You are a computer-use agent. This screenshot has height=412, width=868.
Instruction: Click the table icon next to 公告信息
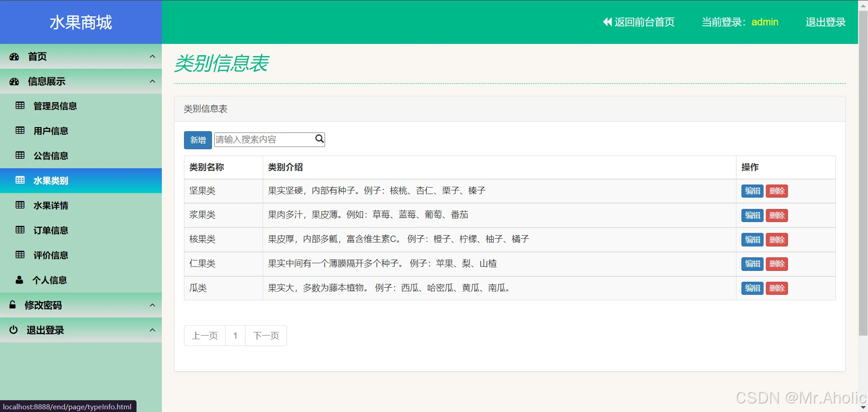20,156
